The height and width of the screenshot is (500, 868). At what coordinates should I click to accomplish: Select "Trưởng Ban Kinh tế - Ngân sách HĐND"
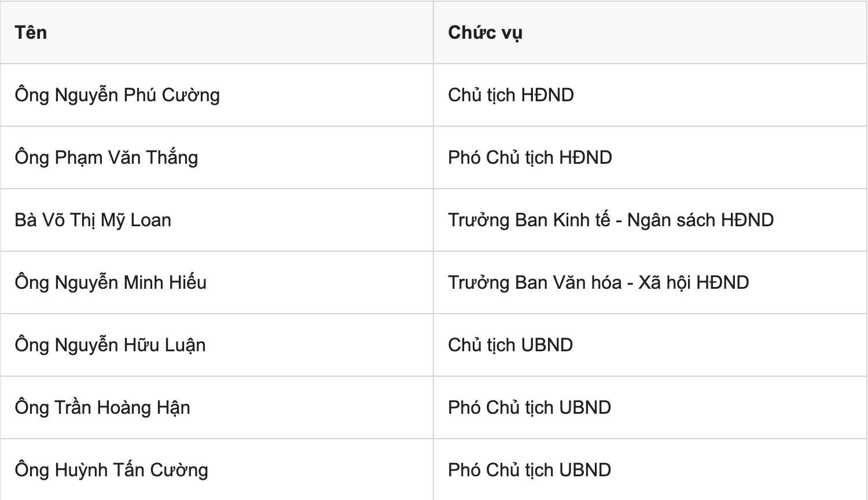click(611, 220)
